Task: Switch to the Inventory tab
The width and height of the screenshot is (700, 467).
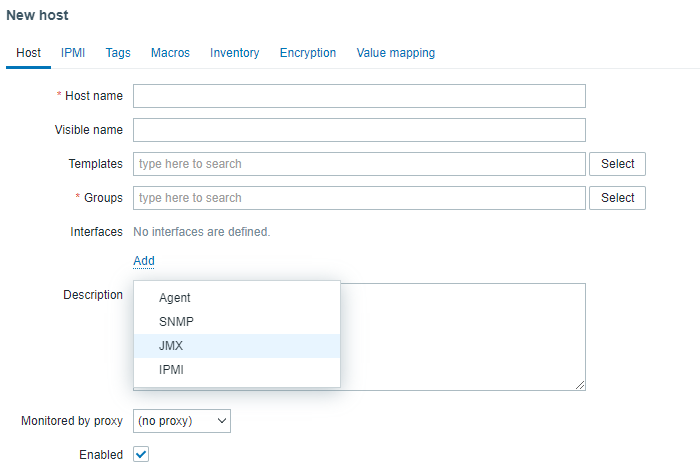Action: click(234, 53)
